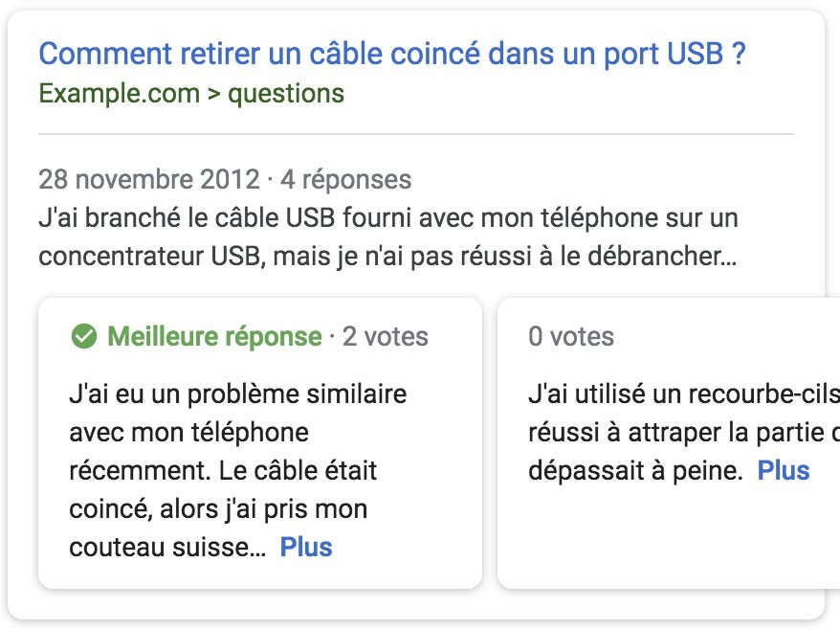Click the Example.com breadcrumb text
This screenshot has height=630, width=840.
coord(119,94)
